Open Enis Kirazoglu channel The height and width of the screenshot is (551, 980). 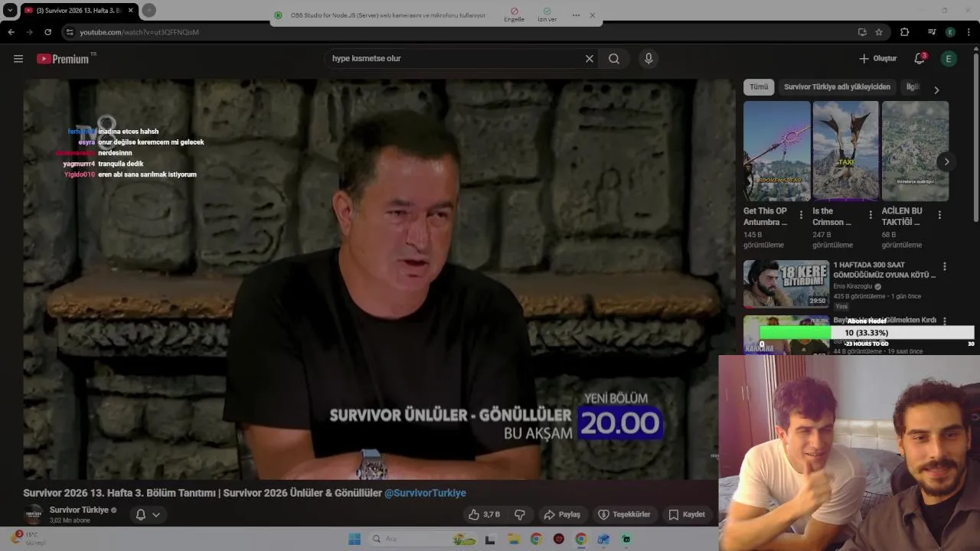coord(853,286)
